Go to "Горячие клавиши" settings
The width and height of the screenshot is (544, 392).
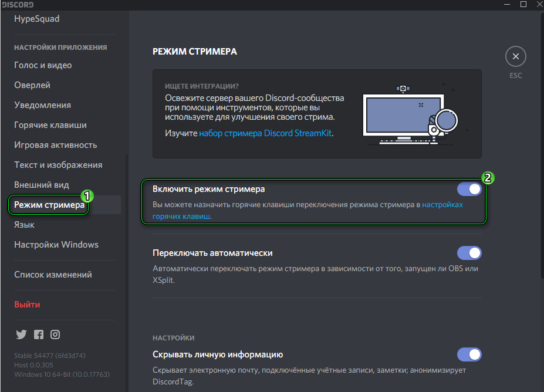pos(50,125)
